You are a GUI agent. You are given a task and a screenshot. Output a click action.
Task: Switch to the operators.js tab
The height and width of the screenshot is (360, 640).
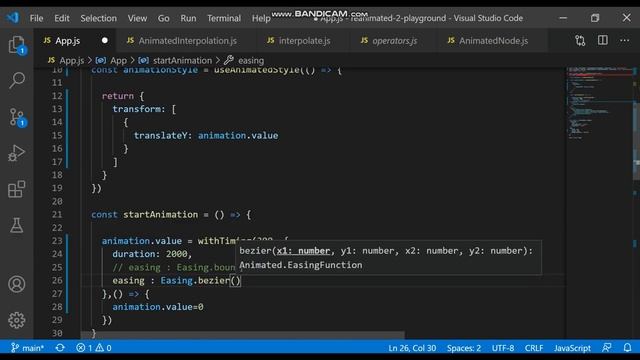[394, 40]
